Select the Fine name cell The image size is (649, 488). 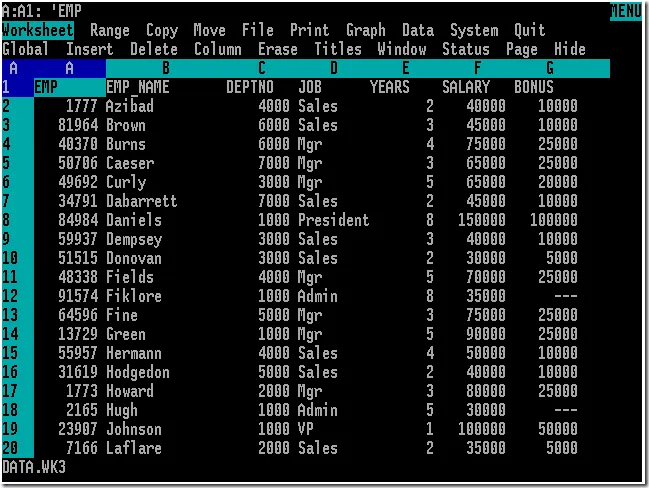(x=122, y=315)
